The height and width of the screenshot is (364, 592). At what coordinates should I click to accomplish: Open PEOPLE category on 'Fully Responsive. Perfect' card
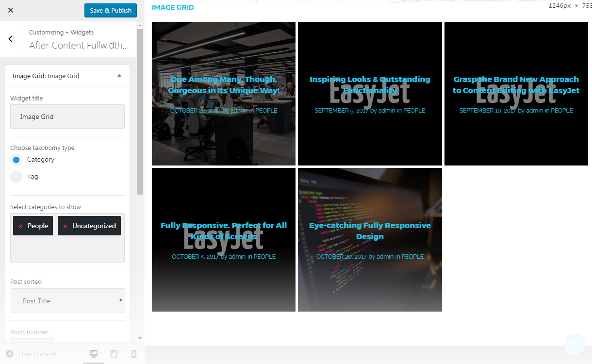coord(264,257)
